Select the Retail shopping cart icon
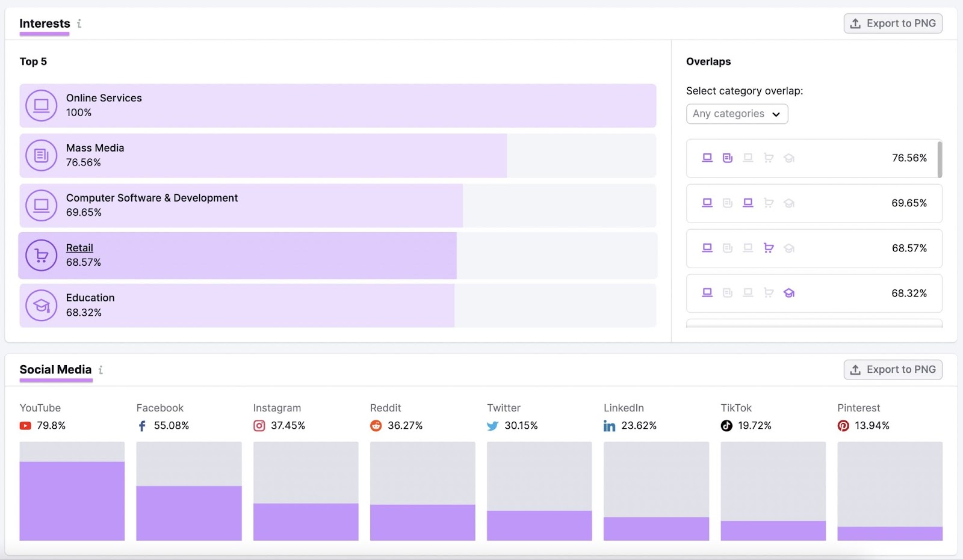Screen dimensions: 963x560 coord(41,255)
